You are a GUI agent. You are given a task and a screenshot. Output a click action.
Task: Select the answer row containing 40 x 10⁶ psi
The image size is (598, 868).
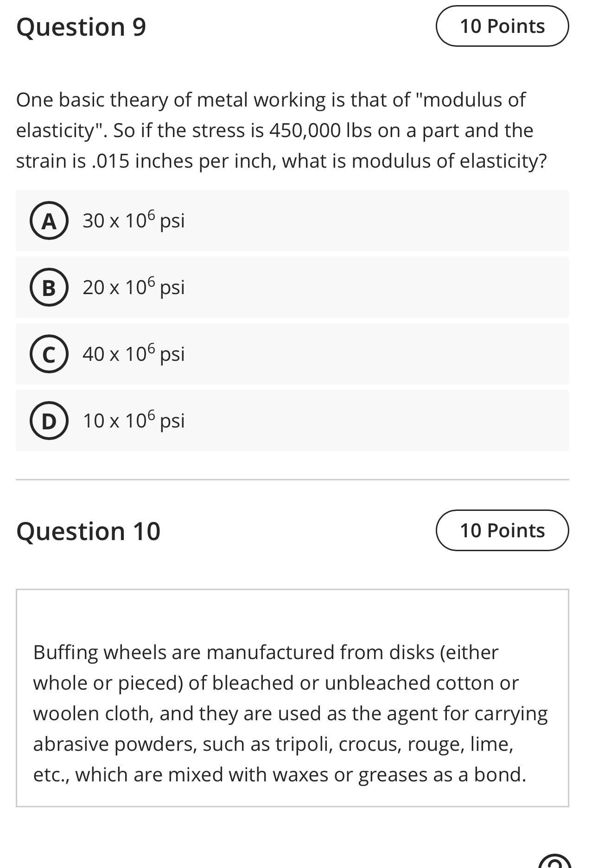click(292, 354)
